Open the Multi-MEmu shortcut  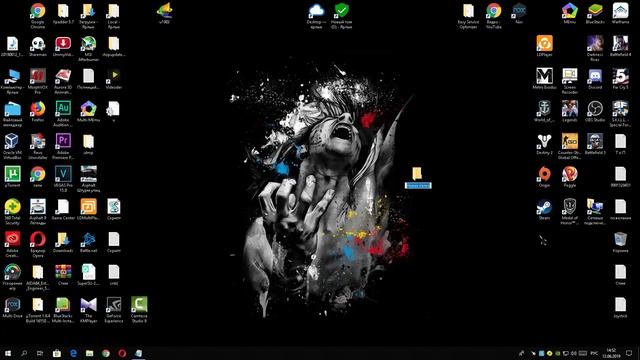click(x=89, y=111)
